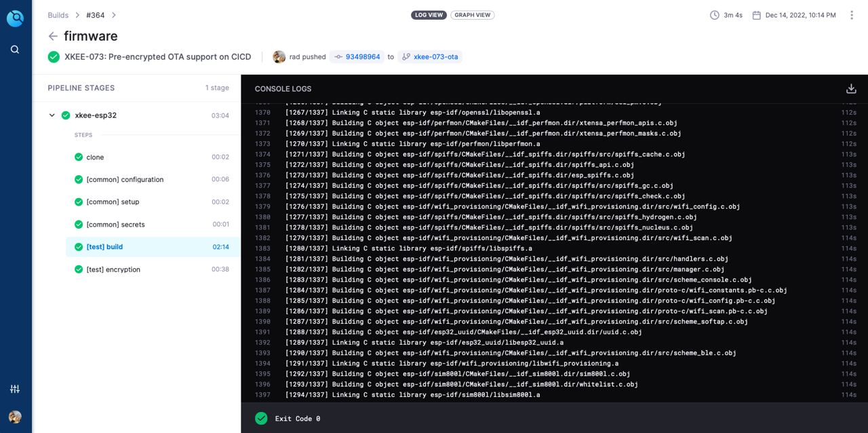Click build title XKEE-073 Pre-encrypted OTA support
This screenshot has height=433, width=868.
coord(158,57)
